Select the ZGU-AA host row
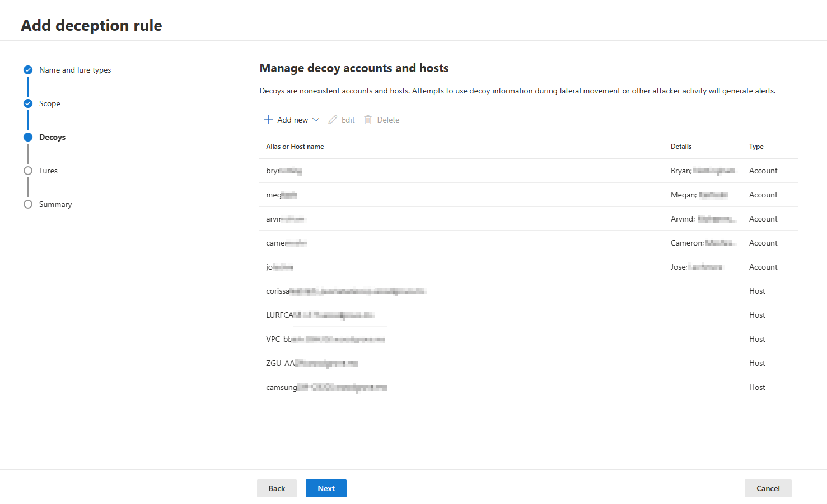This screenshot has height=504, width=827. (x=529, y=363)
